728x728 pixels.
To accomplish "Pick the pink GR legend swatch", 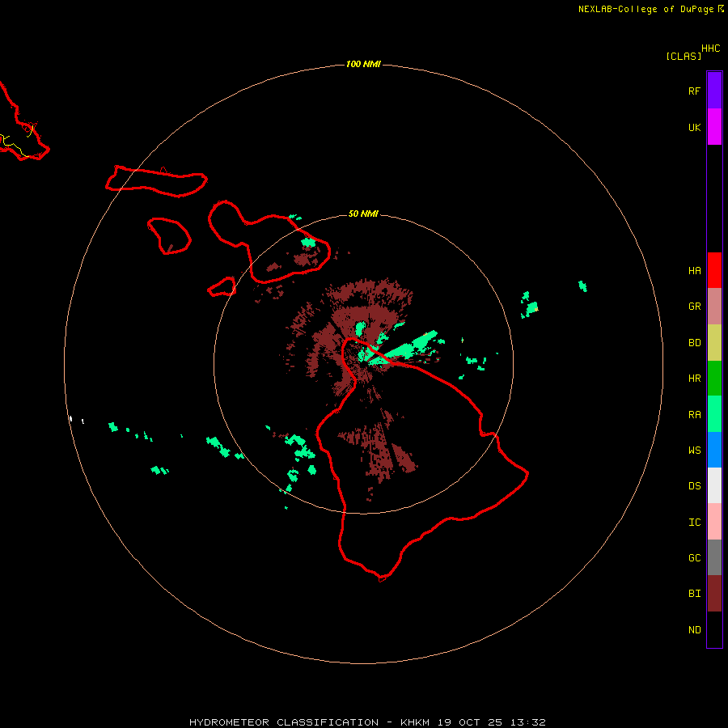I will [x=714, y=307].
